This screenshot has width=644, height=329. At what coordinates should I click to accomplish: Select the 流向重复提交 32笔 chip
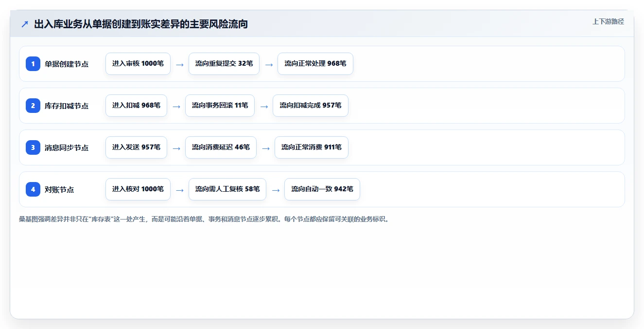tap(224, 64)
